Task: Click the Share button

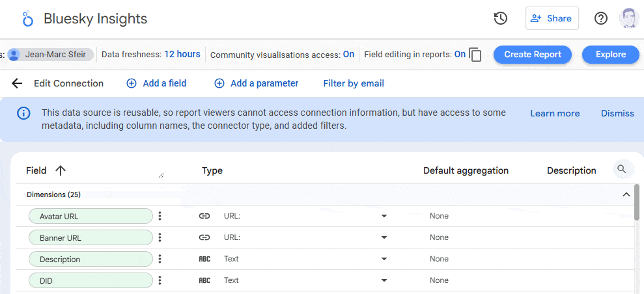Action: click(x=552, y=18)
